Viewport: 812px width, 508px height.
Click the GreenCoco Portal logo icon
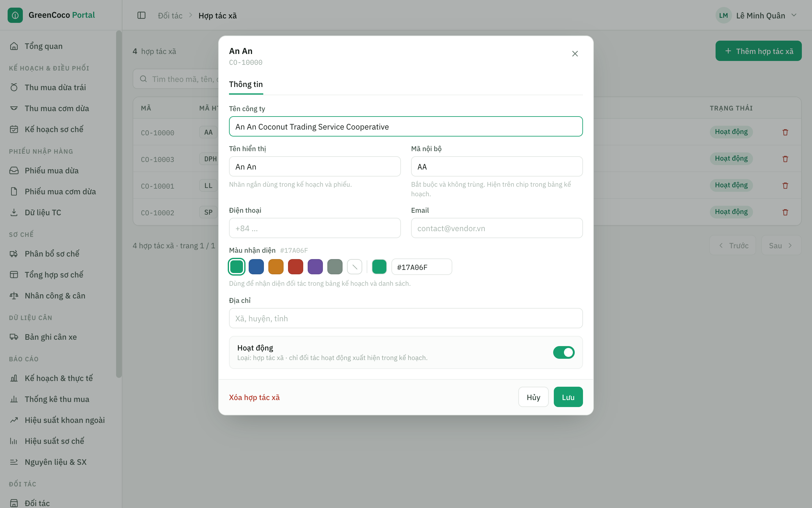(x=15, y=15)
